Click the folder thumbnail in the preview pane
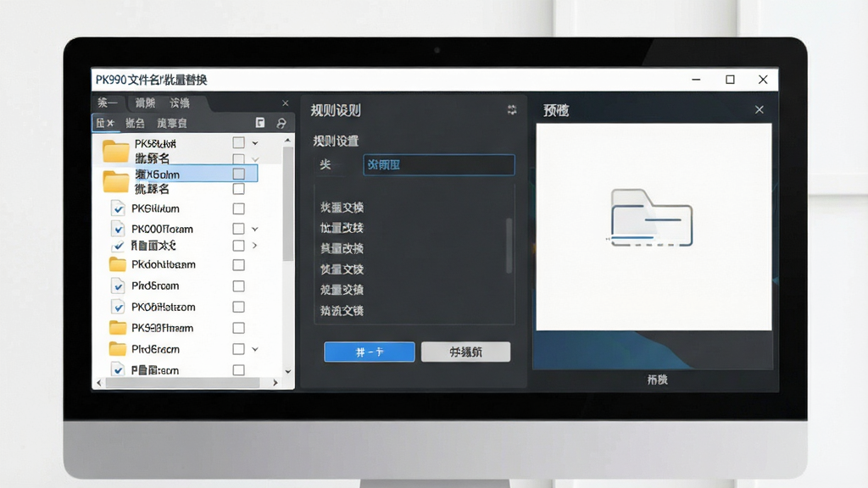This screenshot has height=488, width=868. click(x=651, y=218)
